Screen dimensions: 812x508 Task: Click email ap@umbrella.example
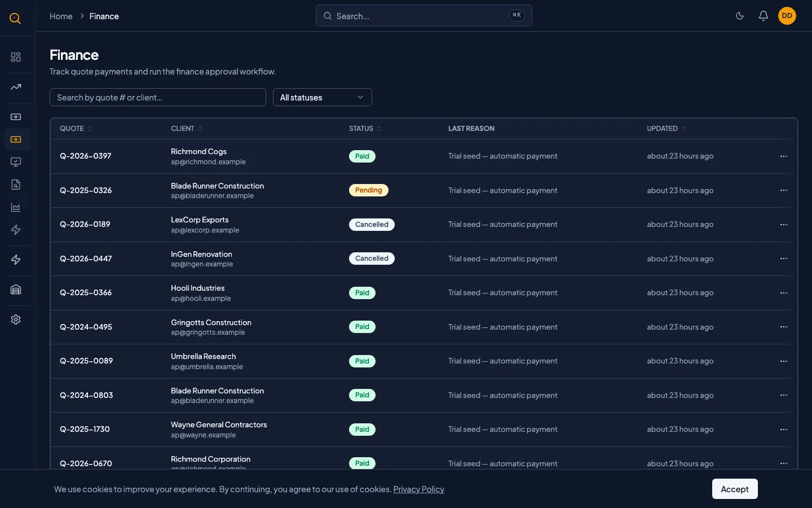click(207, 367)
